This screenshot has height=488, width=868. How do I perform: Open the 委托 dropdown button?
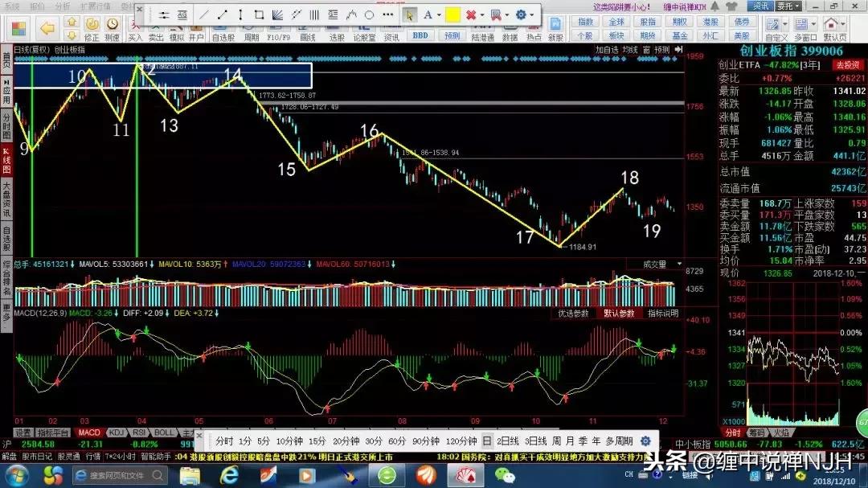[x=788, y=6]
